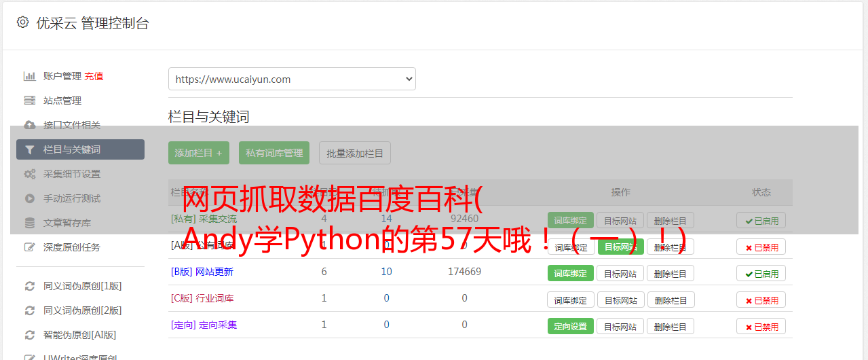
Task: Open the [C版] 行业词库 column link
Action: tap(202, 298)
